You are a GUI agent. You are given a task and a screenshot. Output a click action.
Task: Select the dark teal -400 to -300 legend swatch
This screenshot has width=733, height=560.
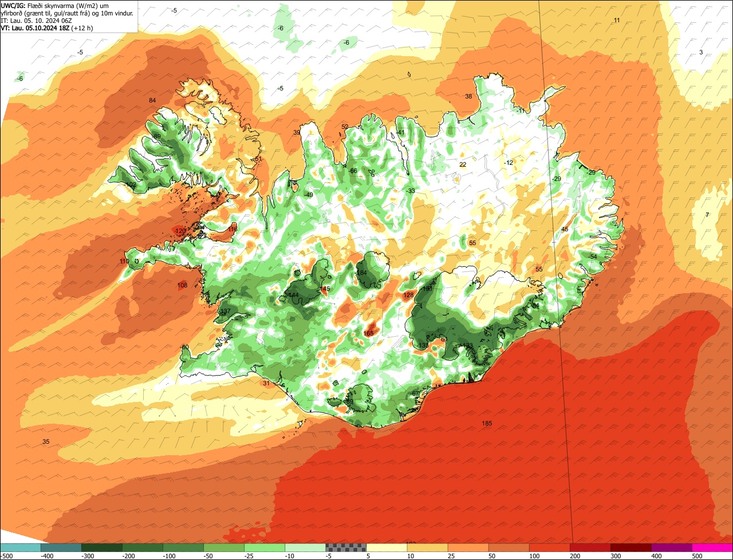point(61,547)
